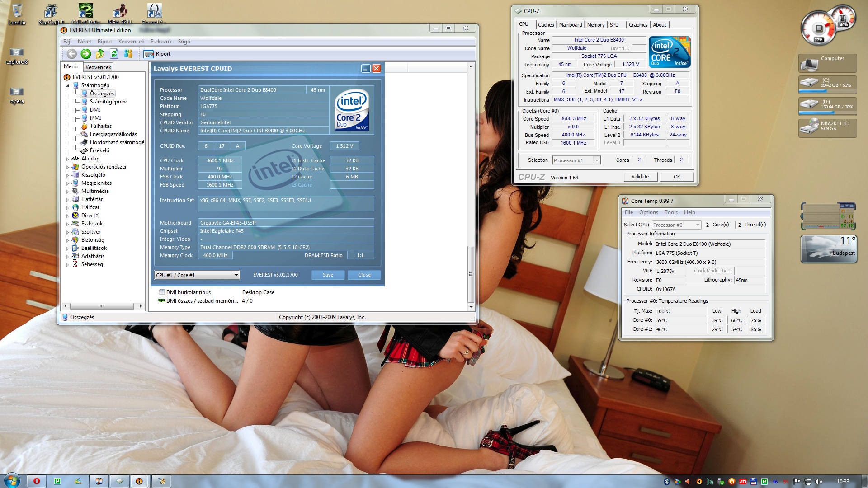
Task: Click CPU-Z Validate button
Action: pyautogui.click(x=640, y=177)
